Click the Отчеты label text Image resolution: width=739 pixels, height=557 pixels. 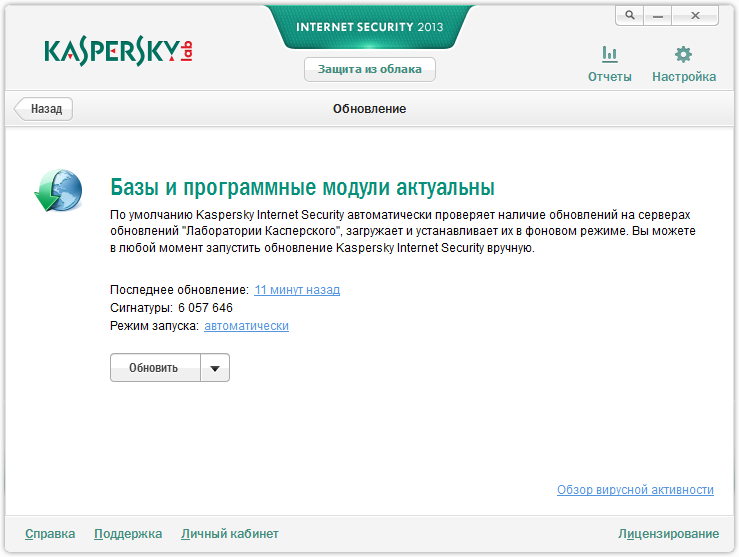click(609, 76)
